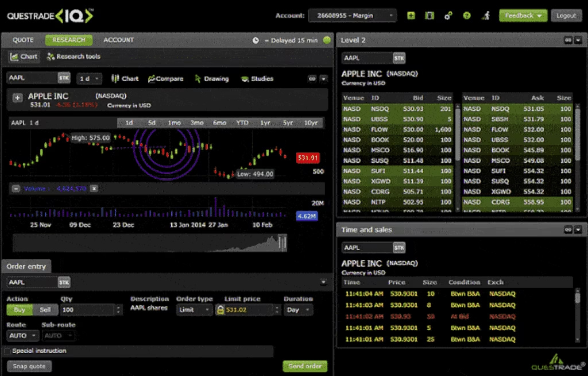This screenshot has width=588, height=376.
Task: Click the chart range slider handle
Action: (x=282, y=243)
